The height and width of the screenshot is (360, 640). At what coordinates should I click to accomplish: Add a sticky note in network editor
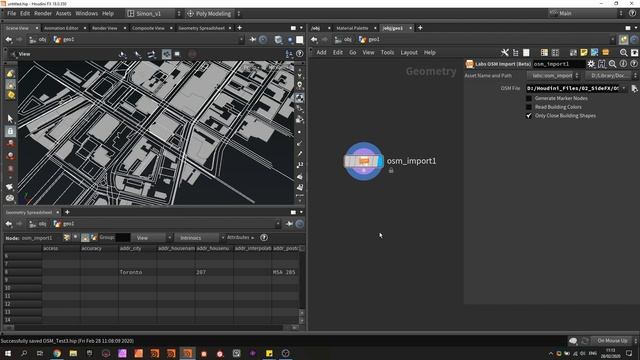pos(584,53)
